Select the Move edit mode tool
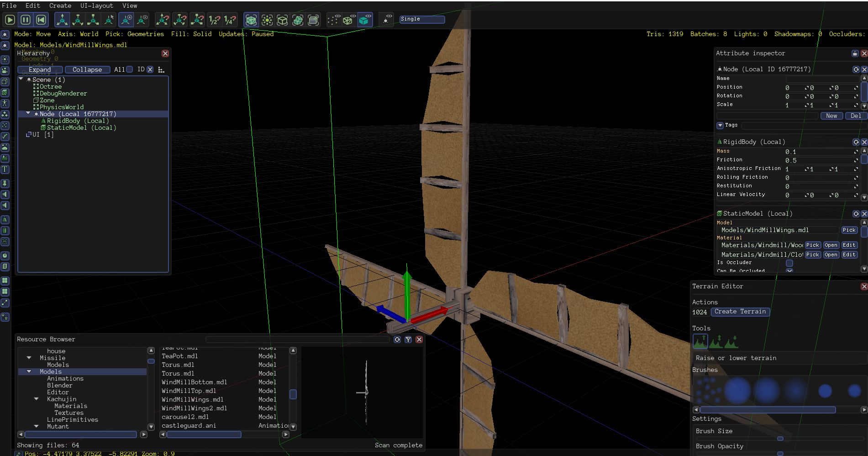 (62, 20)
